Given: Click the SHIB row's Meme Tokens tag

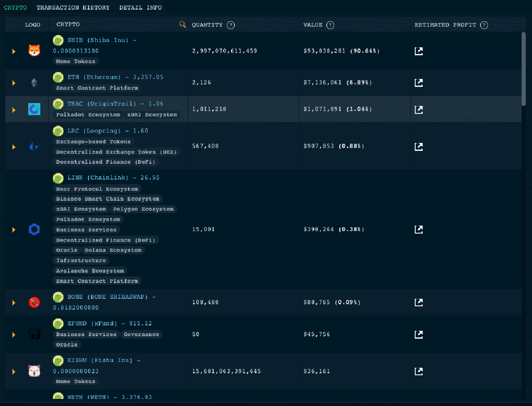Looking at the screenshot, I should point(76,62).
